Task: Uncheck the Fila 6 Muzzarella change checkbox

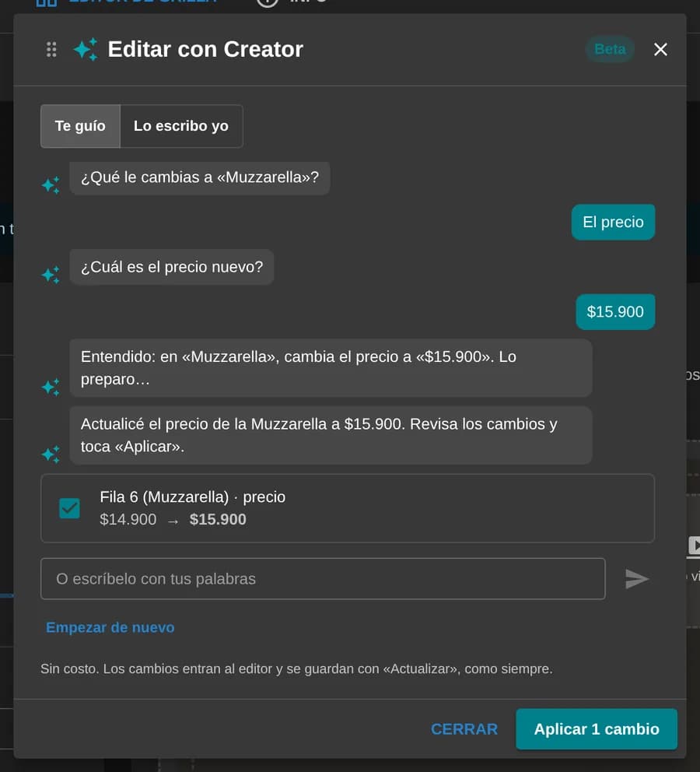Action: (x=69, y=509)
